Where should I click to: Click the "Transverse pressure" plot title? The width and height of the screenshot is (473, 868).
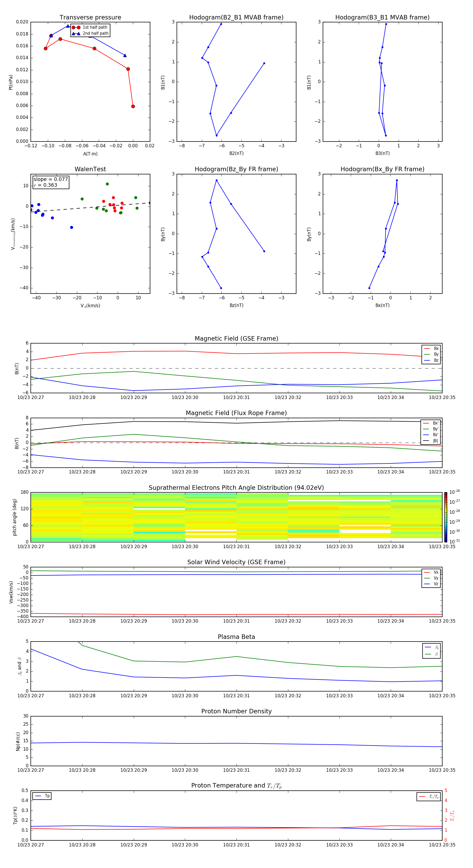[90, 17]
